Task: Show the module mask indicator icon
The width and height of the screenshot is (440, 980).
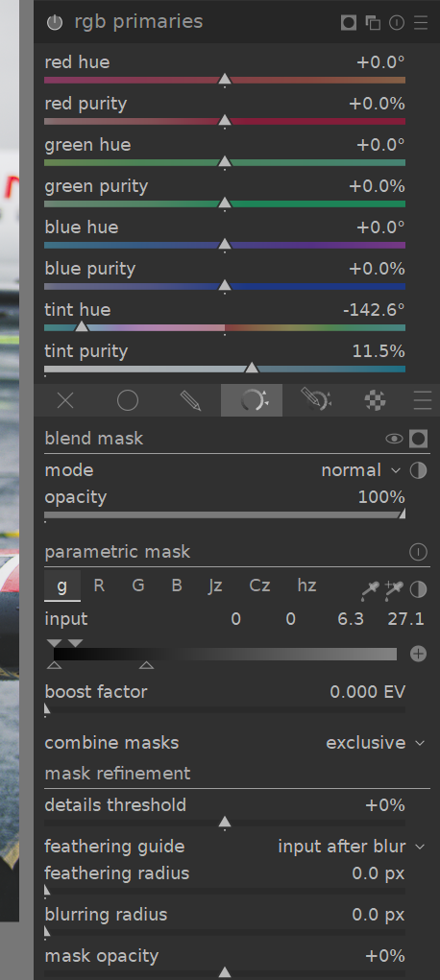Action: 349,22
